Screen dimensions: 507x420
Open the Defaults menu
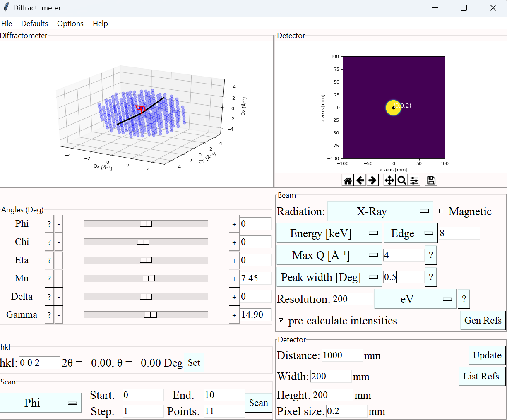click(x=34, y=24)
